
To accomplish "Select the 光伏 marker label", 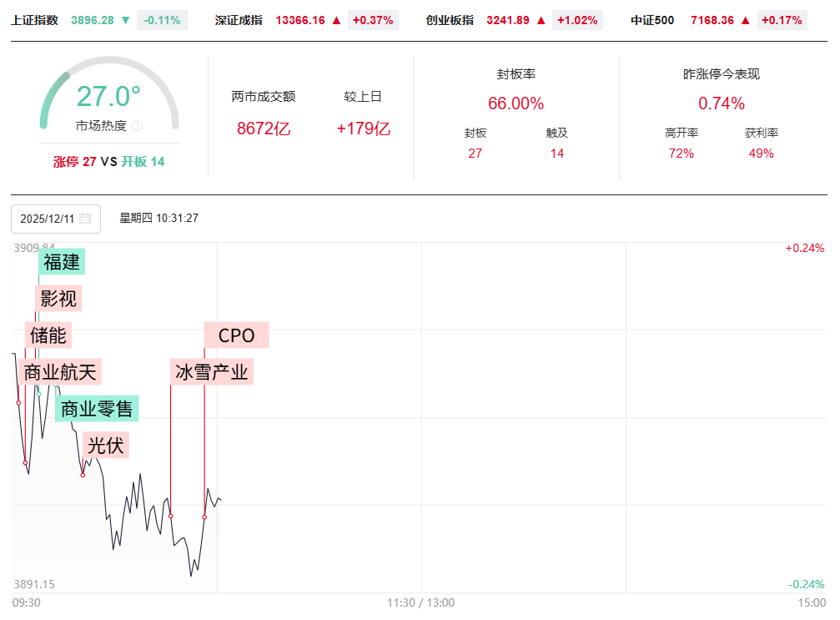I will tap(105, 446).
